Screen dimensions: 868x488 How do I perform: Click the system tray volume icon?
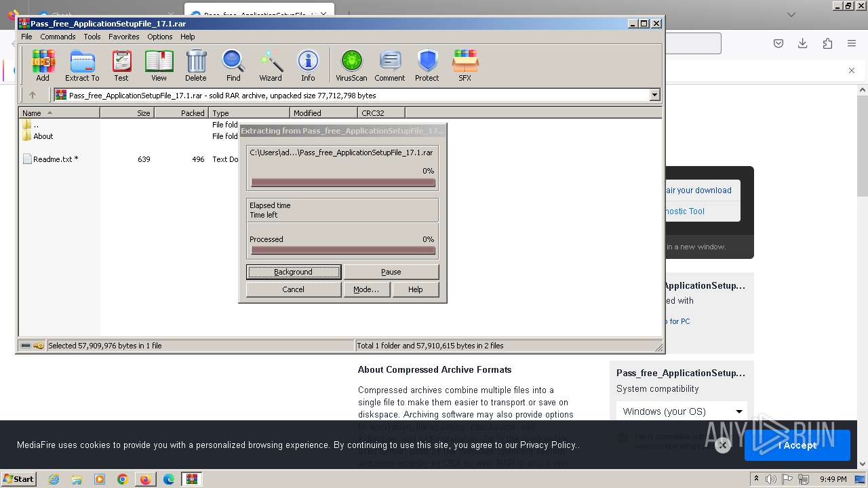pos(771,479)
